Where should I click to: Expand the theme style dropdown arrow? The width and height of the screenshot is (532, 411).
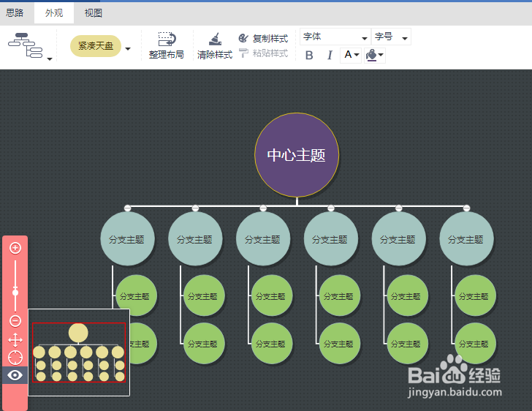click(128, 48)
